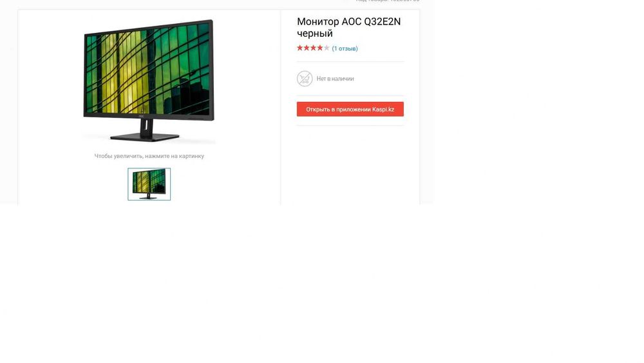Click the "Нет в наличии" label
The height and width of the screenshot is (363, 644).
[335, 79]
